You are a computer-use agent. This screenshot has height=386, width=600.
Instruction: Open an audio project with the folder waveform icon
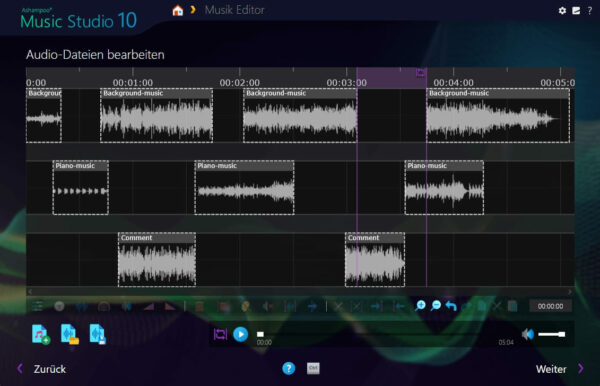[x=70, y=334]
